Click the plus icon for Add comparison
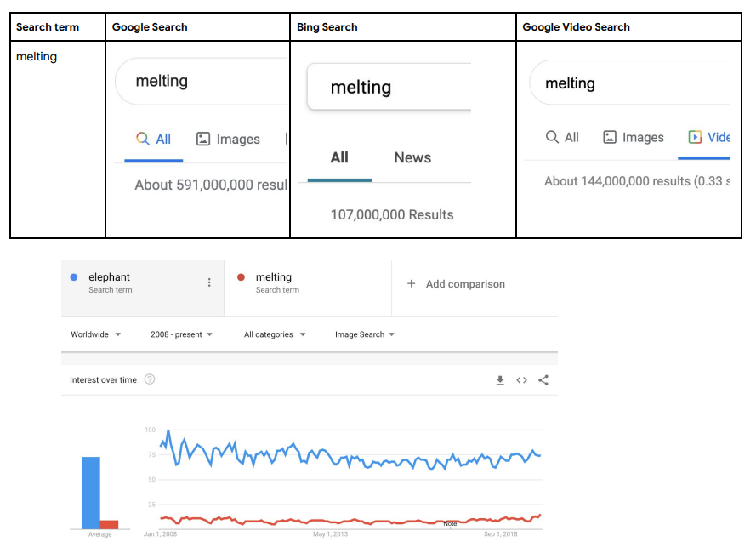The image size is (756, 553). pos(412,284)
